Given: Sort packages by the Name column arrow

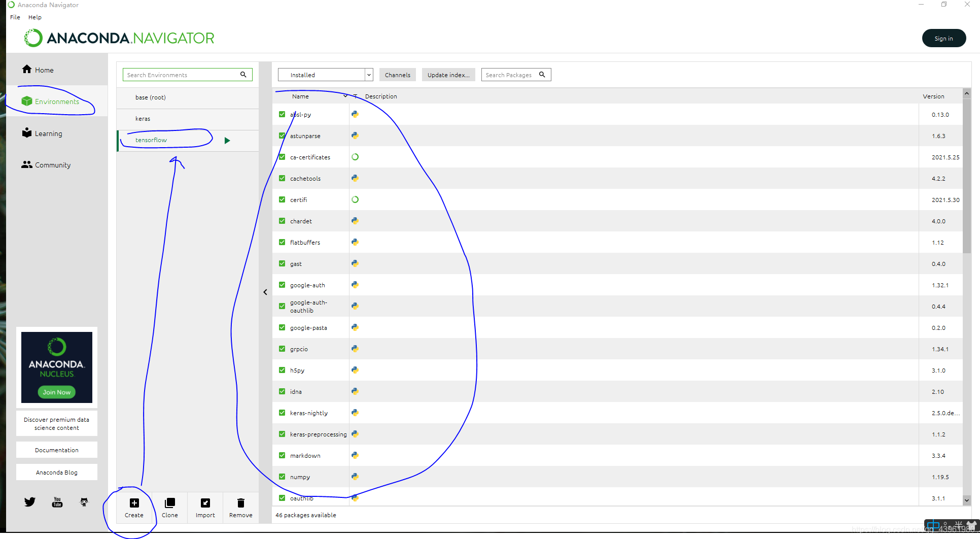Looking at the screenshot, I should coord(345,96).
